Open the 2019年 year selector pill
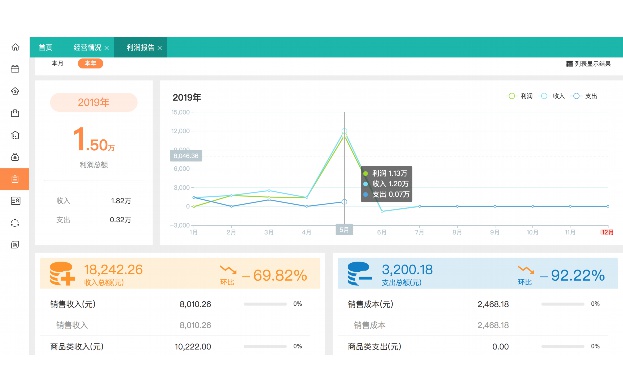Viewport: 623px width, 392px height. pyautogui.click(x=93, y=102)
